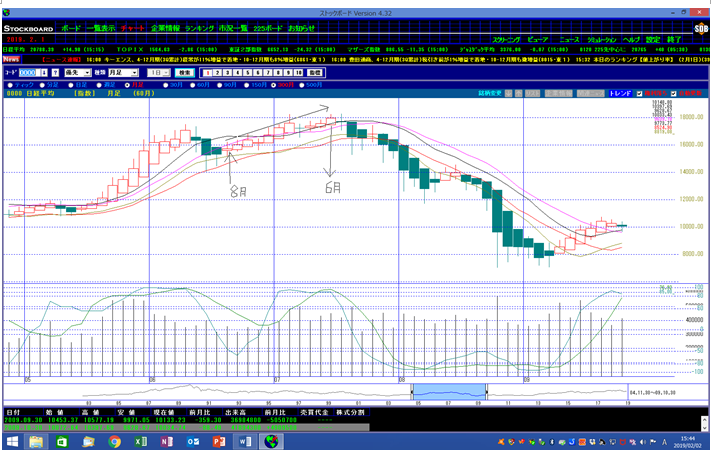This screenshot has width=711, height=454.
Task: Select the 150月 period radio button
Action: tap(246, 85)
